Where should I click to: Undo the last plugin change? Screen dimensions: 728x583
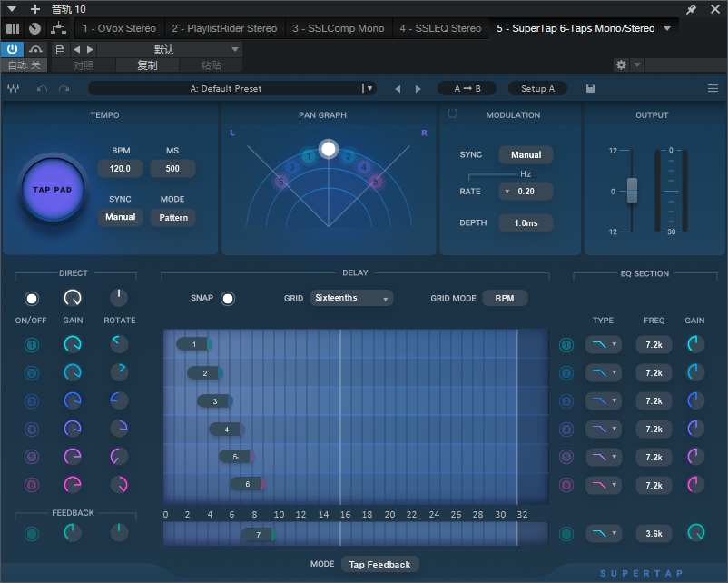42,88
